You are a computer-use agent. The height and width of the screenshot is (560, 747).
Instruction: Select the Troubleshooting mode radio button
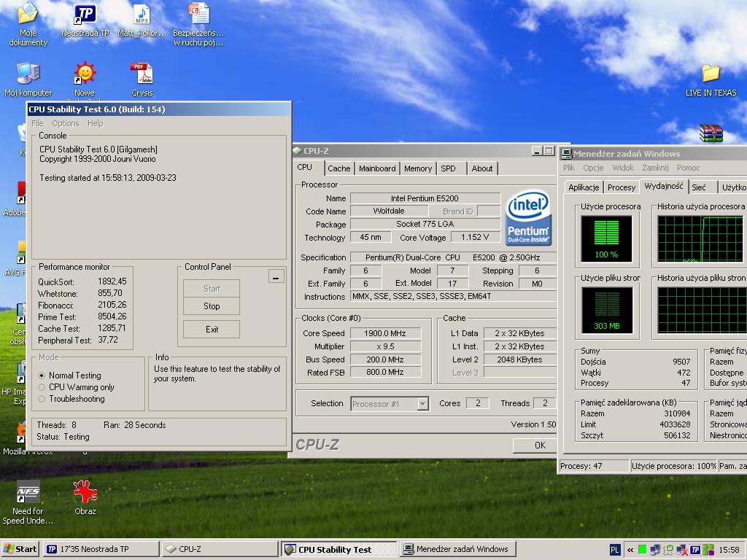click(x=42, y=399)
